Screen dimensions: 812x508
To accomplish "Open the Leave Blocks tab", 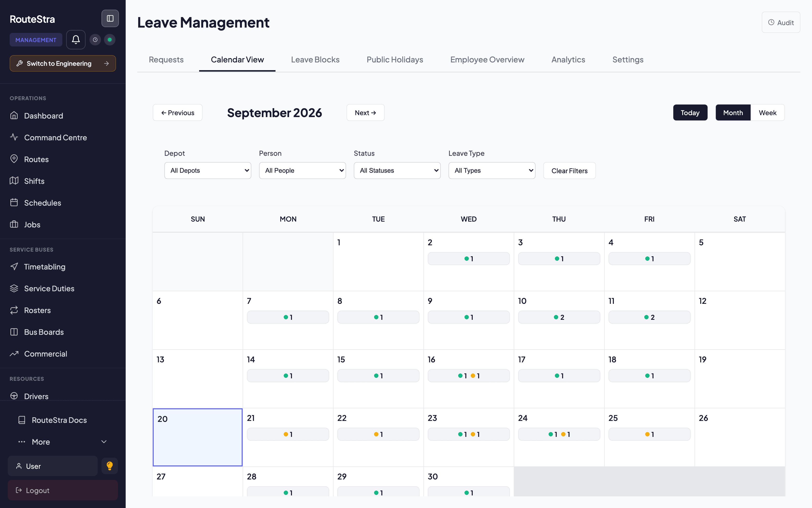I will (x=315, y=60).
